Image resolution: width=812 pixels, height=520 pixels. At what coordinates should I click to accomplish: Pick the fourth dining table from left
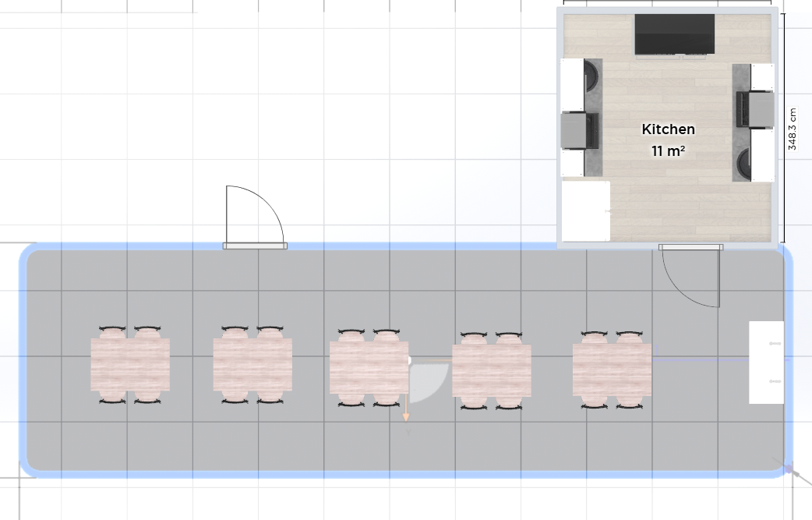tap(492, 370)
